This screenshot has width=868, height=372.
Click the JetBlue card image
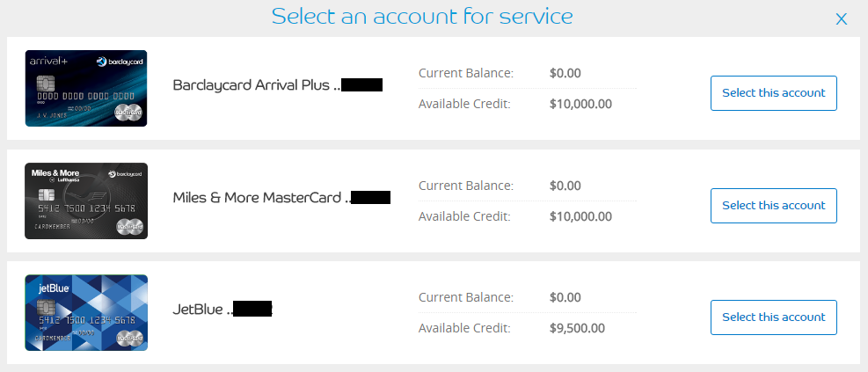[x=86, y=312]
